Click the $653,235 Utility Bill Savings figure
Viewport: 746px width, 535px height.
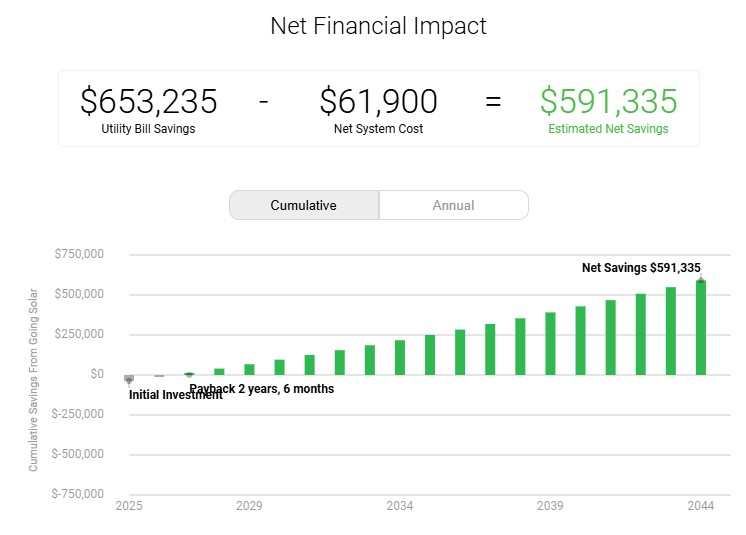tap(148, 101)
